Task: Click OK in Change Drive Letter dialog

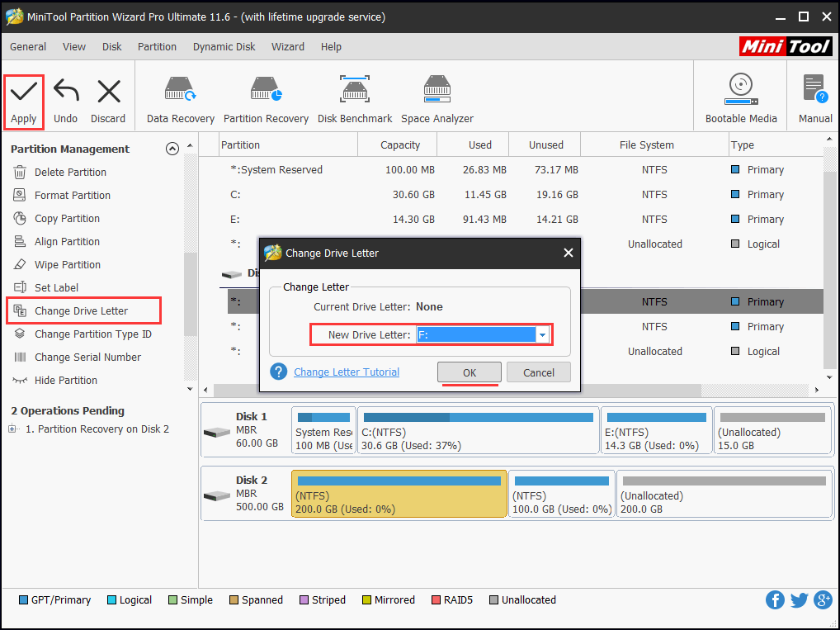Action: [470, 372]
